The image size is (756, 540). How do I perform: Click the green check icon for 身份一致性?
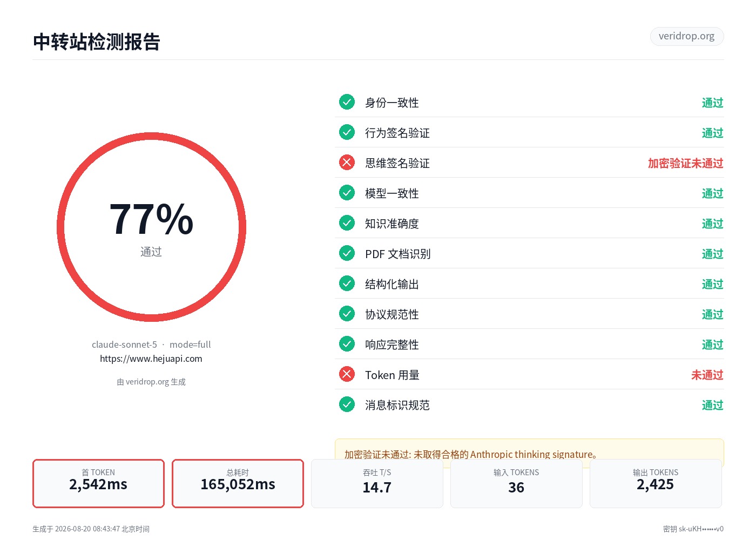[x=347, y=102]
